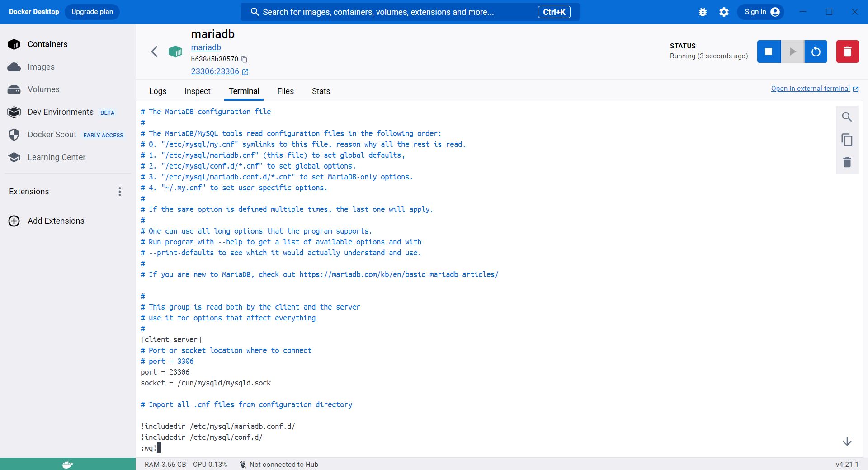Switch to the Stats tab
The height and width of the screenshot is (470, 868).
(321, 91)
